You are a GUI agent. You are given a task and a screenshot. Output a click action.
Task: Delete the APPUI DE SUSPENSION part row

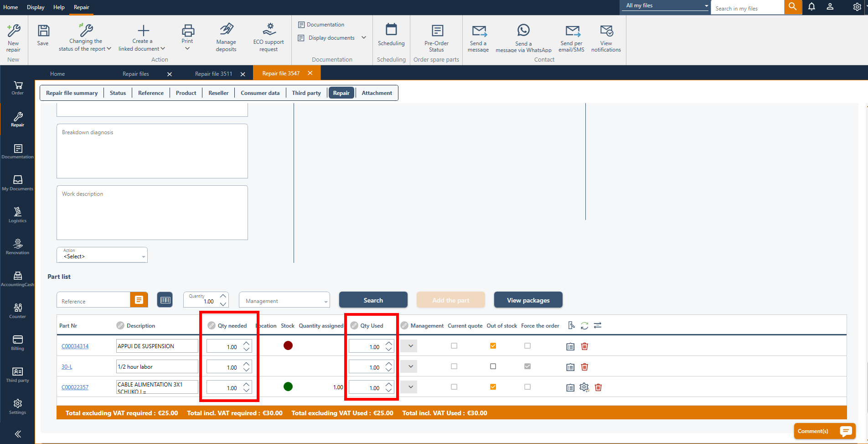tap(584, 346)
